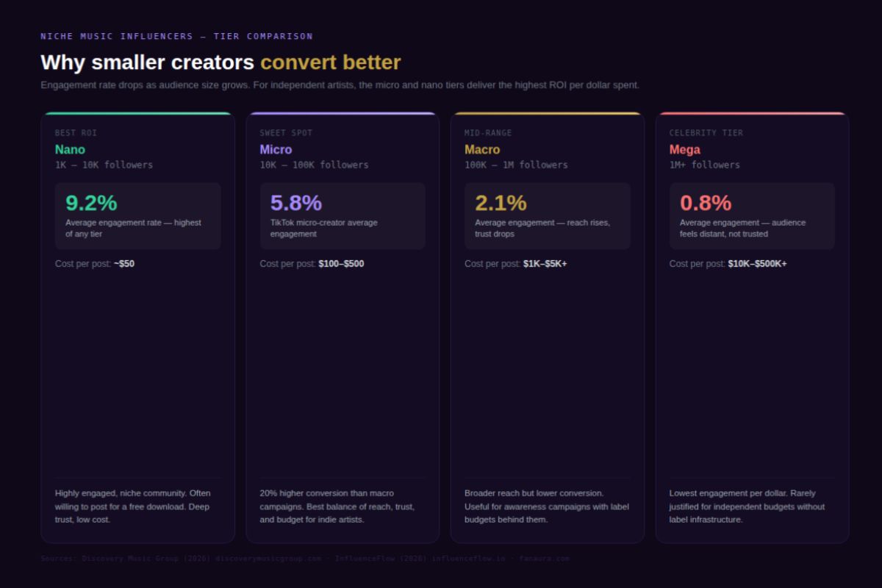The height and width of the screenshot is (588, 882).
Task: Click the Macro tier heading
Action: [x=482, y=149]
